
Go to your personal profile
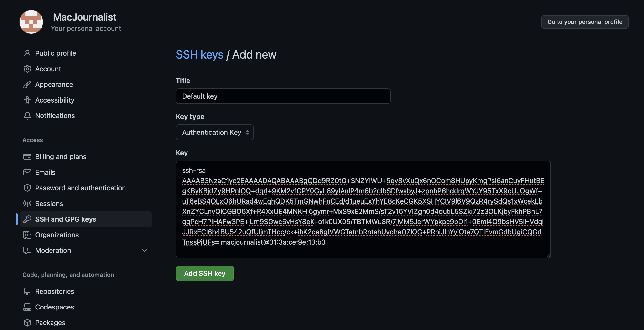585,22
